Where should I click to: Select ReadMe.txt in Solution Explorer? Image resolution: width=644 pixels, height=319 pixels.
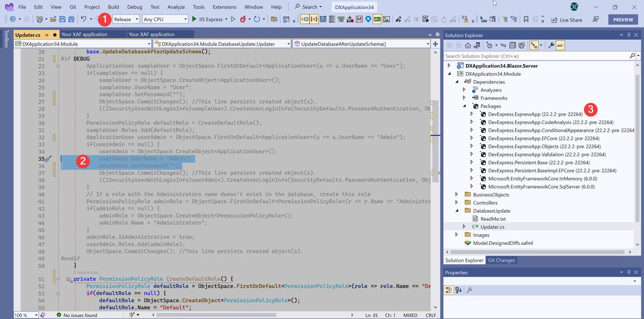[493, 219]
